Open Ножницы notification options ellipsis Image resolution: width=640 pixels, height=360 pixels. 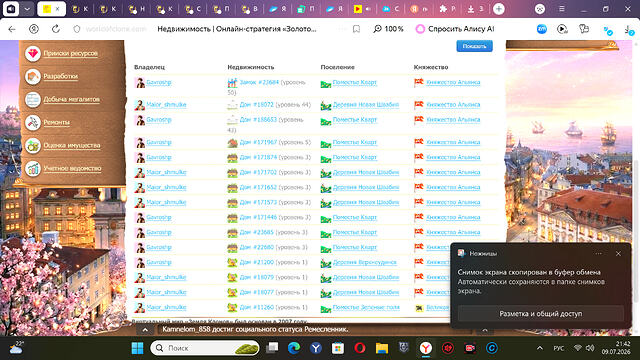(598, 253)
